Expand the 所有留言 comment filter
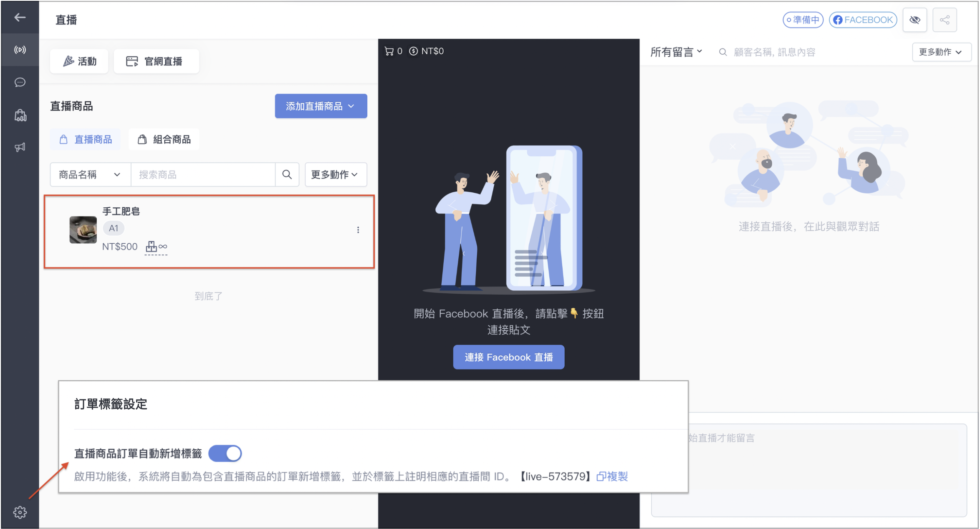Viewport: 980px width, 529px height. coord(676,52)
